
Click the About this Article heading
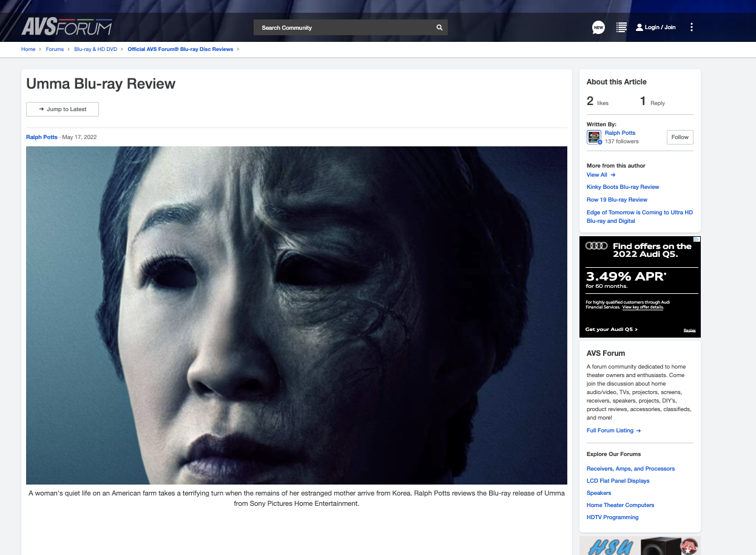616,82
